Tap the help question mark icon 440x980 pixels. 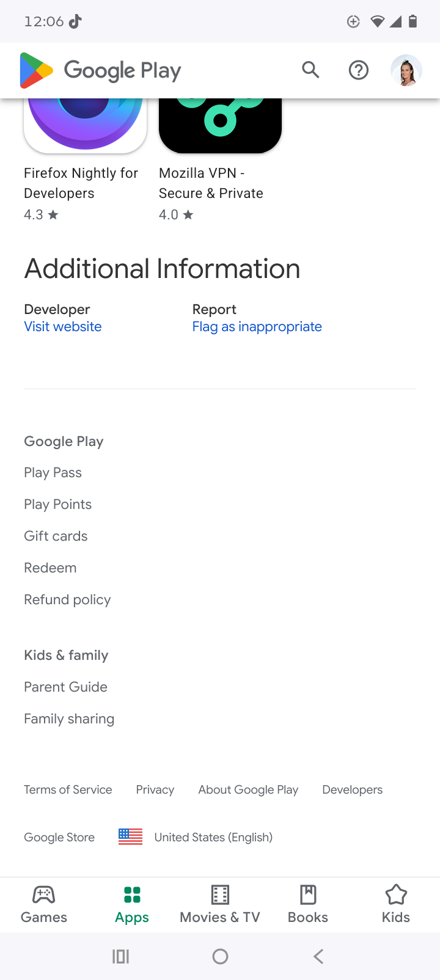coord(359,70)
